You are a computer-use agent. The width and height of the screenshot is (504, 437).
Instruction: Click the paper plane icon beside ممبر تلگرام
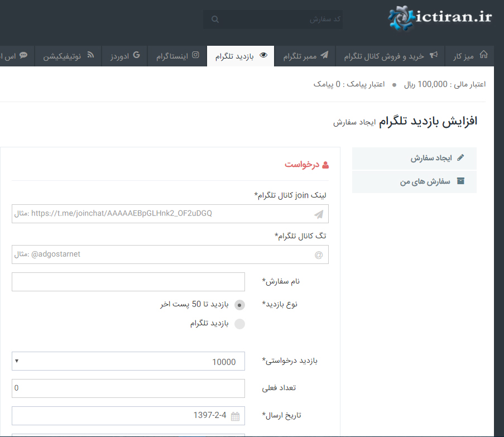(x=324, y=55)
